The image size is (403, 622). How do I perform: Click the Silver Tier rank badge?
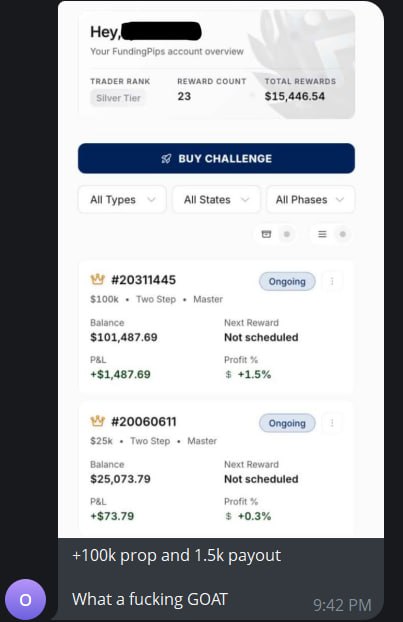point(118,98)
